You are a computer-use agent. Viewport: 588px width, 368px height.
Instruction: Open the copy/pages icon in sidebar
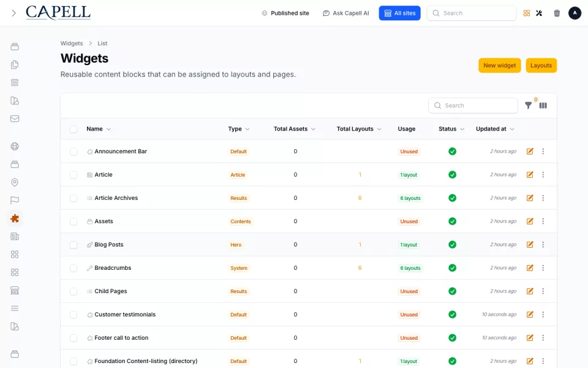(15, 64)
